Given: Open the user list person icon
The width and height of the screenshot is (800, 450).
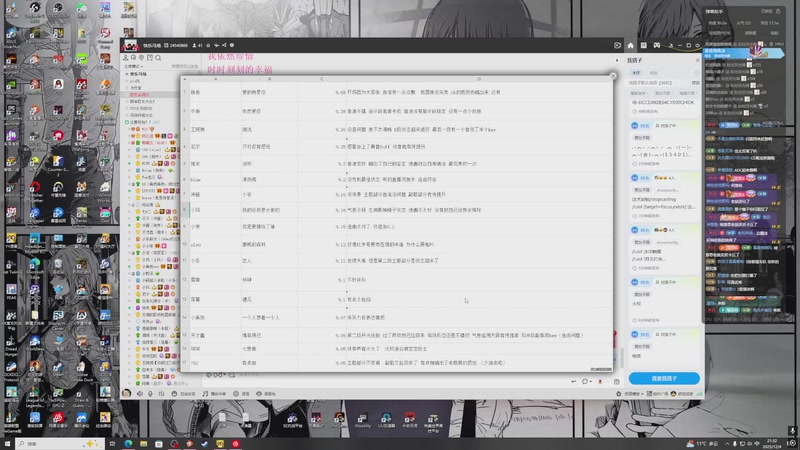Looking at the screenshot, I should (x=126, y=58).
